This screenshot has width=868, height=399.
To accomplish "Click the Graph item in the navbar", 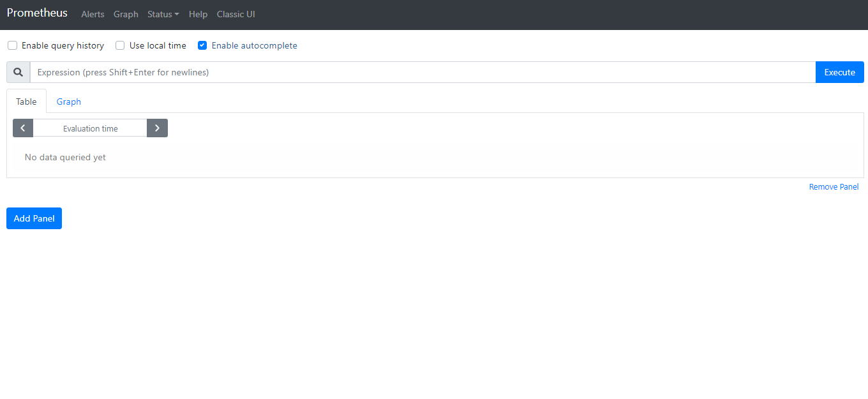I will click(126, 14).
